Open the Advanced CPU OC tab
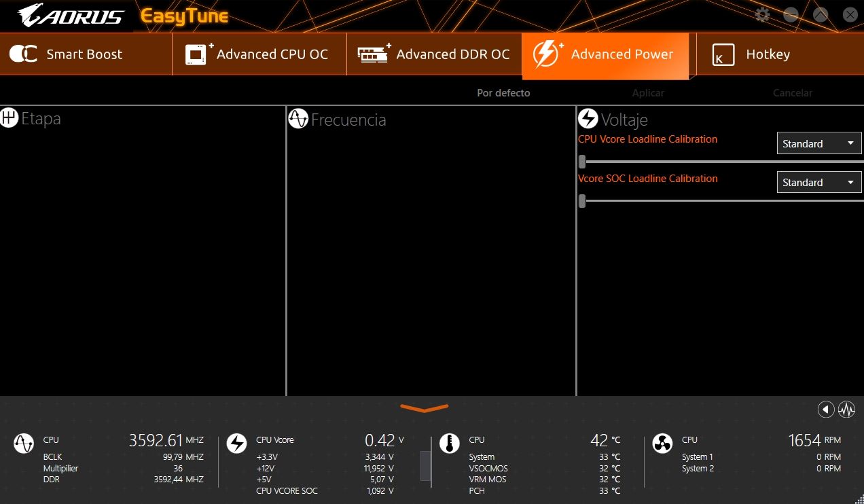This screenshot has height=504, width=864. click(259, 54)
